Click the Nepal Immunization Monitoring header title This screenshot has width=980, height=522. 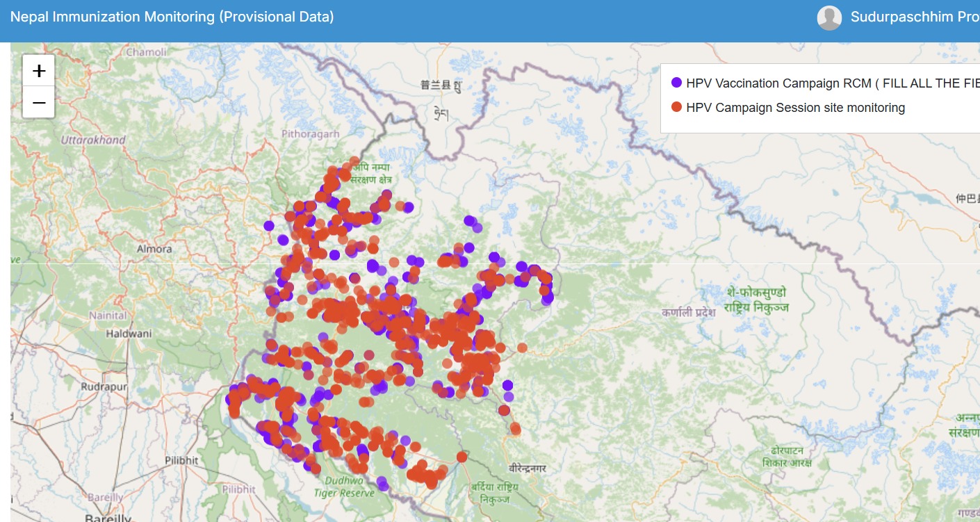[172, 17]
